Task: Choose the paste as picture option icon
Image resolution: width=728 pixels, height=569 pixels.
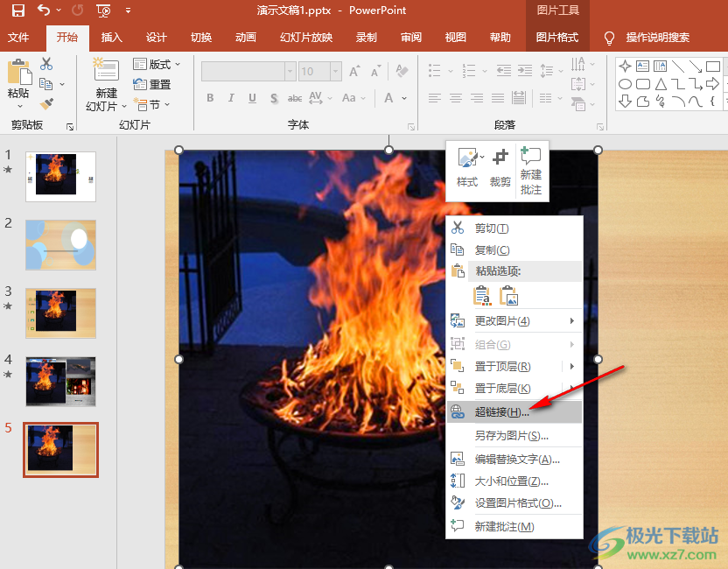Action: 507,295
